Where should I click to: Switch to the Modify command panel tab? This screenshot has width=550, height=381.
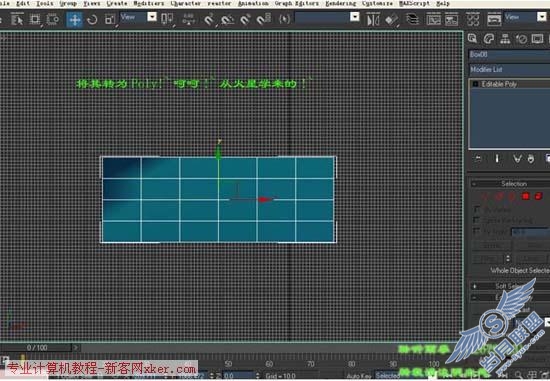tap(489, 39)
